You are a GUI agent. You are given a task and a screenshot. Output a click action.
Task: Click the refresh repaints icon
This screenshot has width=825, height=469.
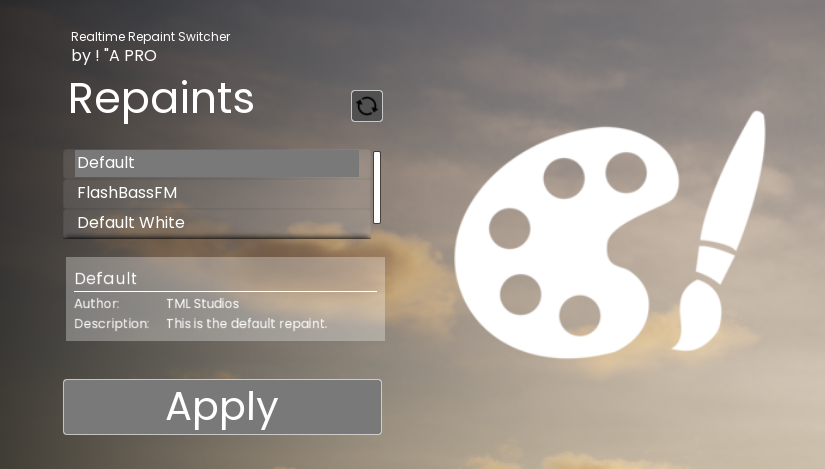367,106
